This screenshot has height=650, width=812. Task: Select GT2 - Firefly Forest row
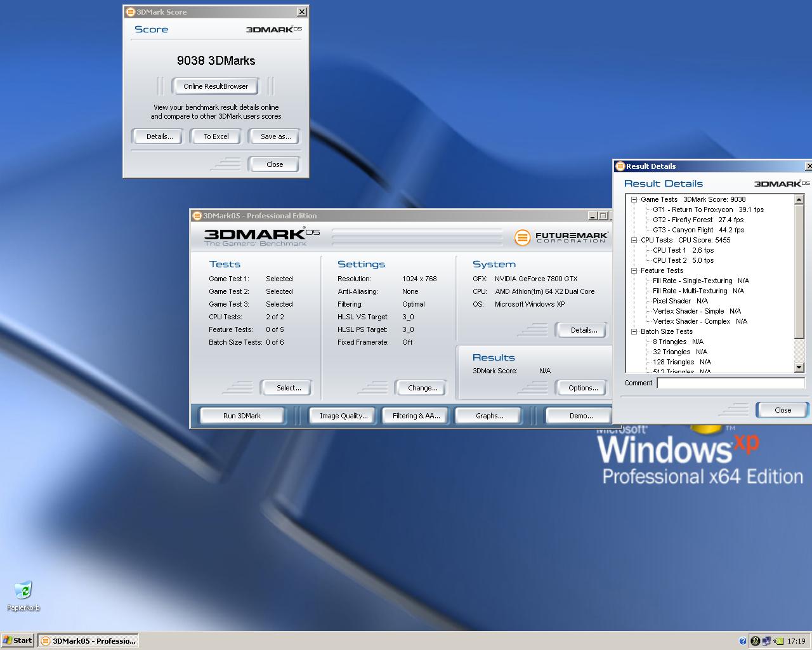tap(698, 220)
